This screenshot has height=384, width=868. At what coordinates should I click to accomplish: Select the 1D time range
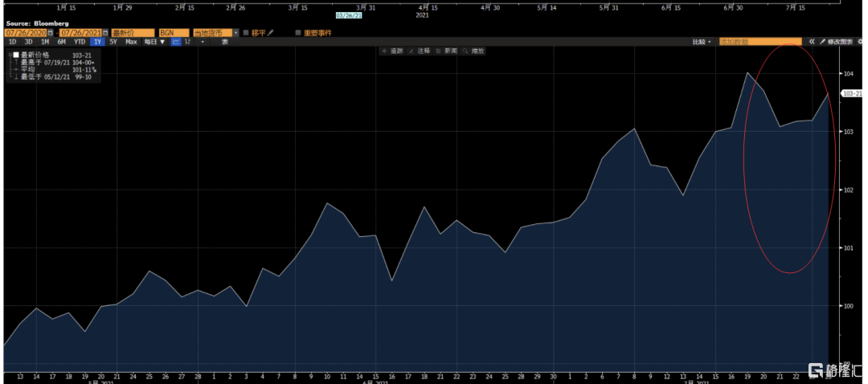(x=12, y=42)
